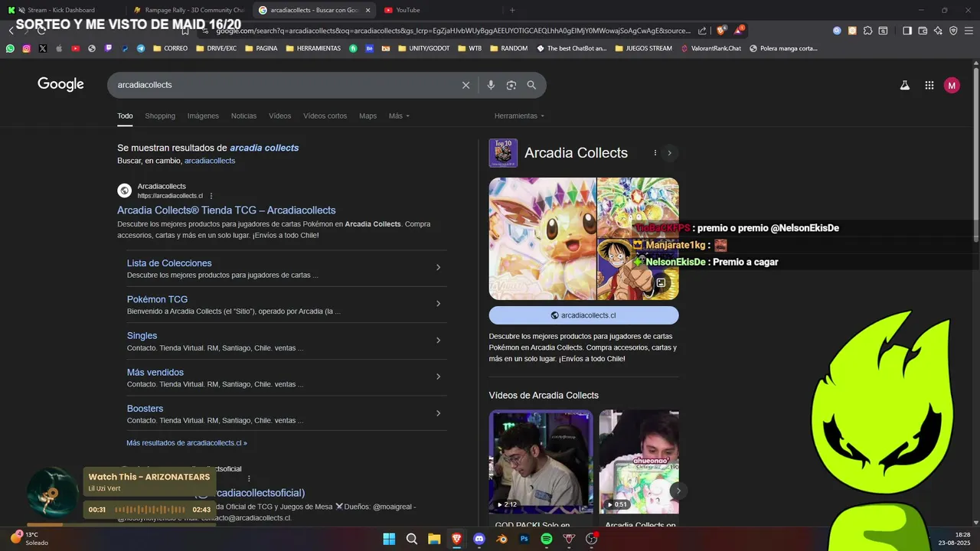Switch to the Noticias results tab

[x=243, y=116]
